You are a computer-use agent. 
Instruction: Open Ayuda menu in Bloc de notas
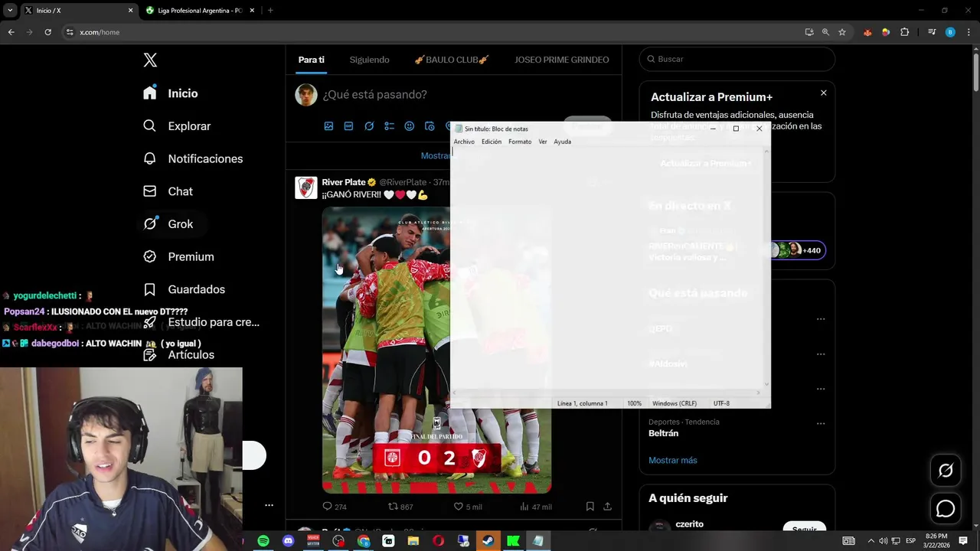(563, 142)
